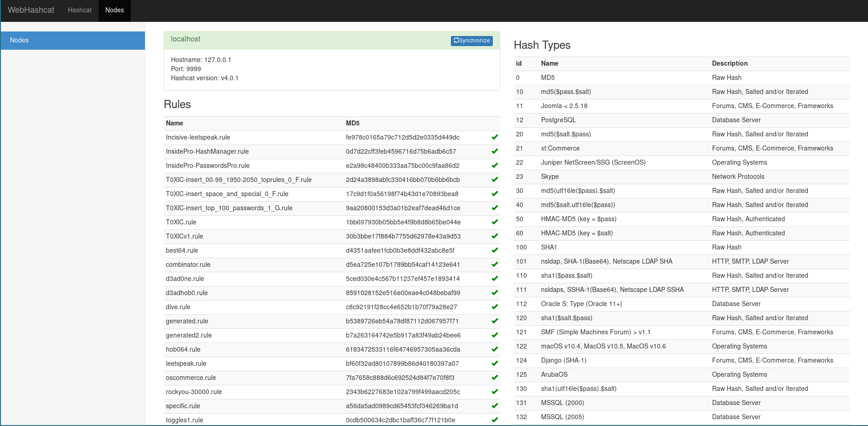Click the PostgreSQL hash type name
The width and height of the screenshot is (868, 426).
pos(558,120)
